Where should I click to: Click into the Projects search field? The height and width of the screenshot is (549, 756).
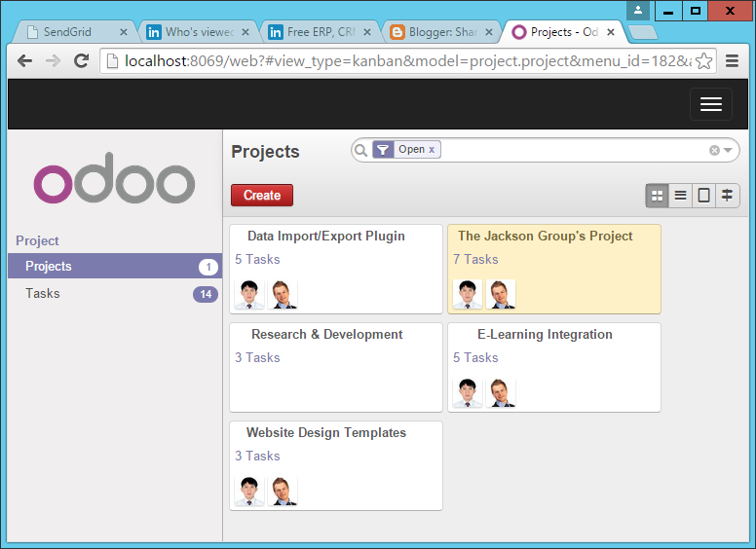(574, 150)
